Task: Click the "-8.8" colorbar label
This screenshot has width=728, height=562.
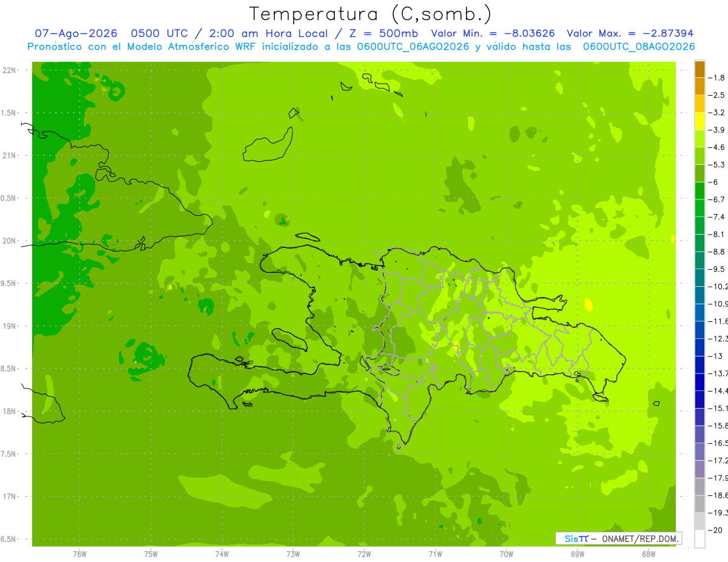Action: (x=716, y=252)
